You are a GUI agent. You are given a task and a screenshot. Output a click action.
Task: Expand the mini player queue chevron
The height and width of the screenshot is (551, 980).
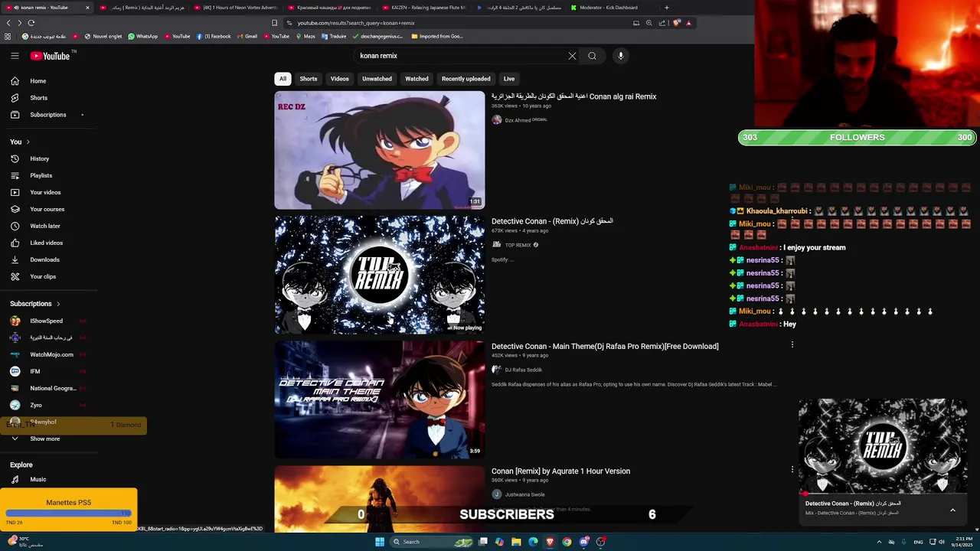pos(952,510)
